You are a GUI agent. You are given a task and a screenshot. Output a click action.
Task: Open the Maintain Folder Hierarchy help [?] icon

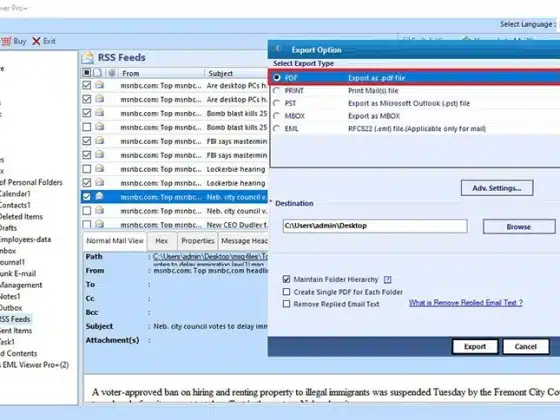(x=388, y=279)
